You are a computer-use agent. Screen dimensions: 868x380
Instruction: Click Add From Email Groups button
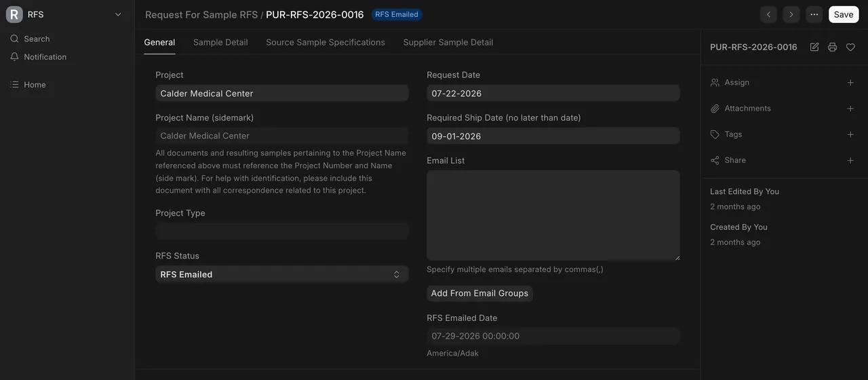tap(479, 293)
